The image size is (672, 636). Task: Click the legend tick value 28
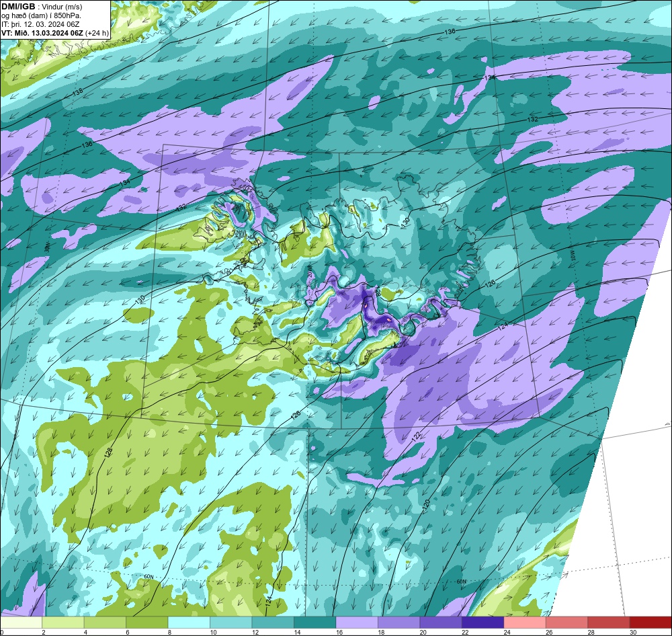pos(591,632)
